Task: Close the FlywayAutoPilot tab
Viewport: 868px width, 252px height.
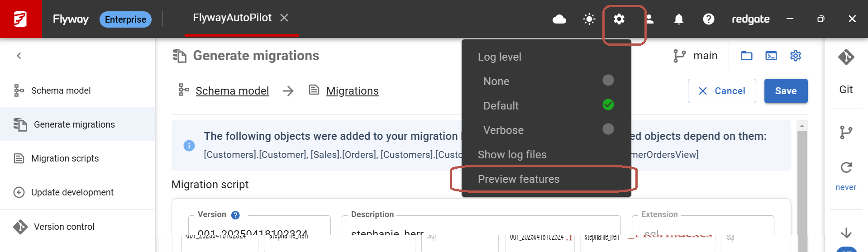Action: pos(284,18)
